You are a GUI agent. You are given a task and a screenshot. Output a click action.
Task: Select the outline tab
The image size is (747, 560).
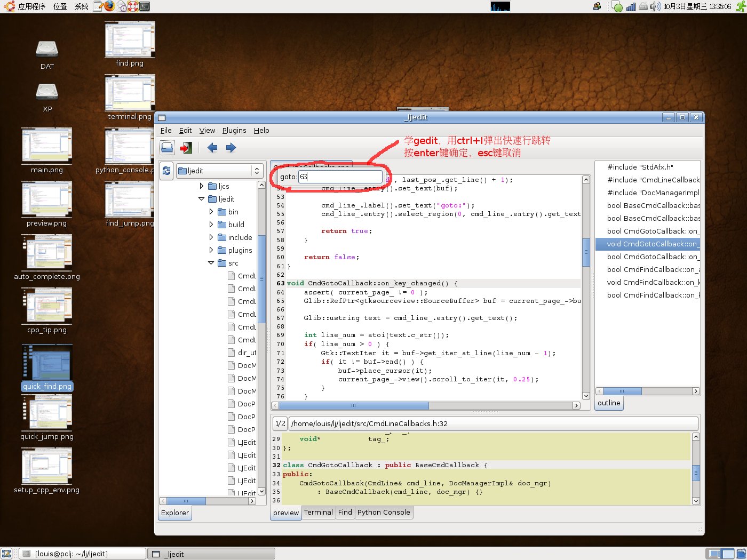[x=609, y=403]
